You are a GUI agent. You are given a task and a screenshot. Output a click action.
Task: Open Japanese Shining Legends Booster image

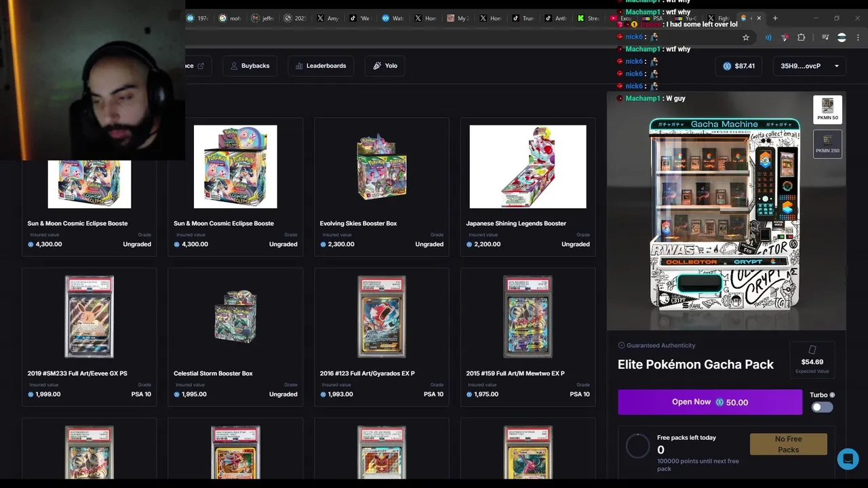tap(528, 167)
